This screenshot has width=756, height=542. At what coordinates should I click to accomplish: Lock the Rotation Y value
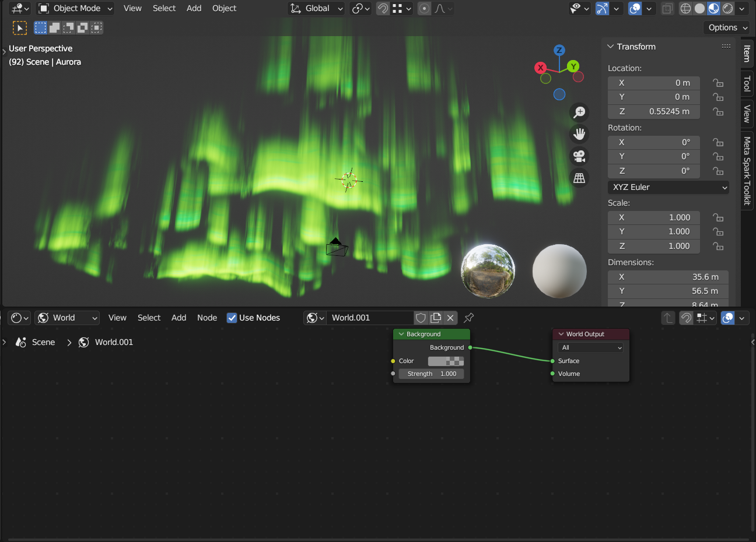point(718,156)
